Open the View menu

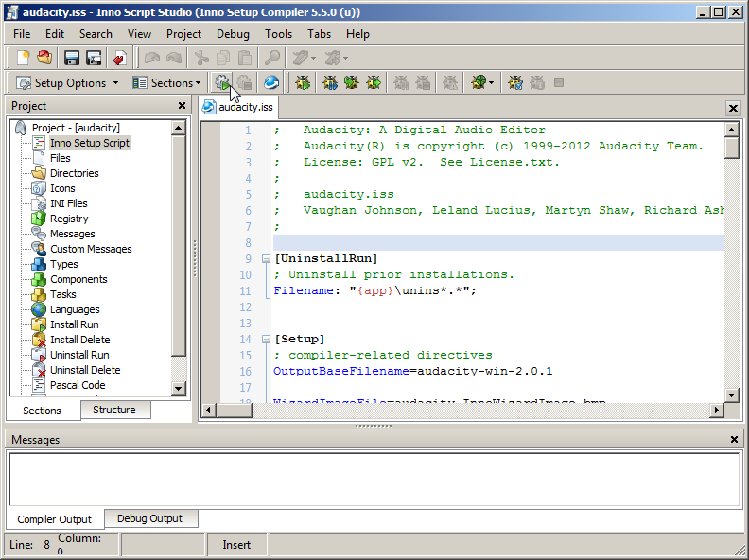(x=139, y=34)
